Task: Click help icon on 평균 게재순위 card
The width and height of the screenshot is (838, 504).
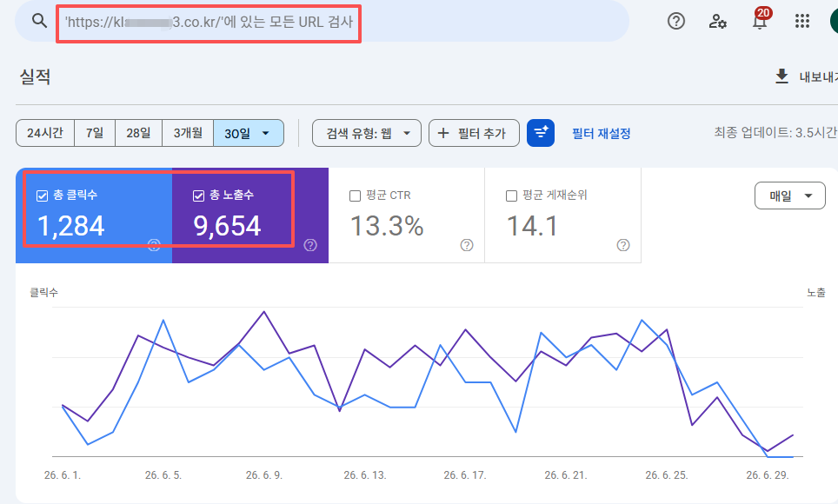Action: point(623,245)
